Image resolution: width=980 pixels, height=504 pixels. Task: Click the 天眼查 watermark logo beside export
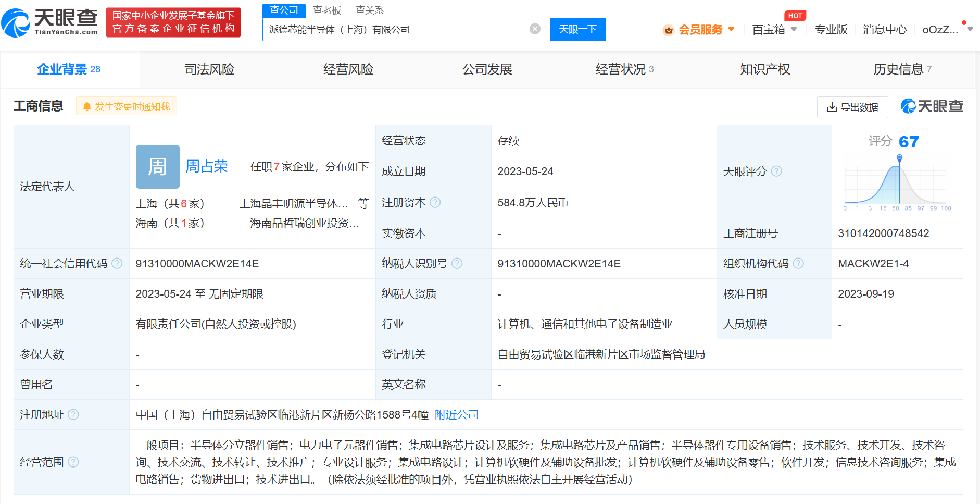click(932, 106)
